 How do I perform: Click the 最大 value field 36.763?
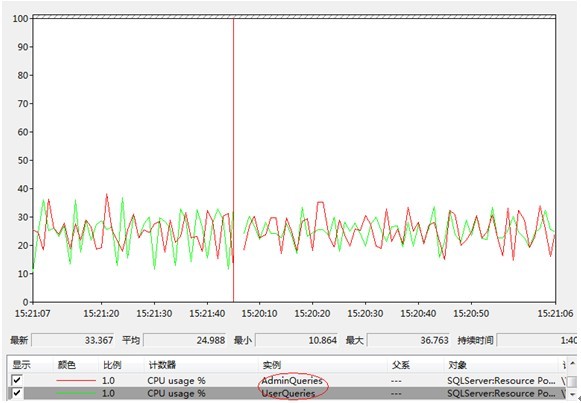coord(409,340)
